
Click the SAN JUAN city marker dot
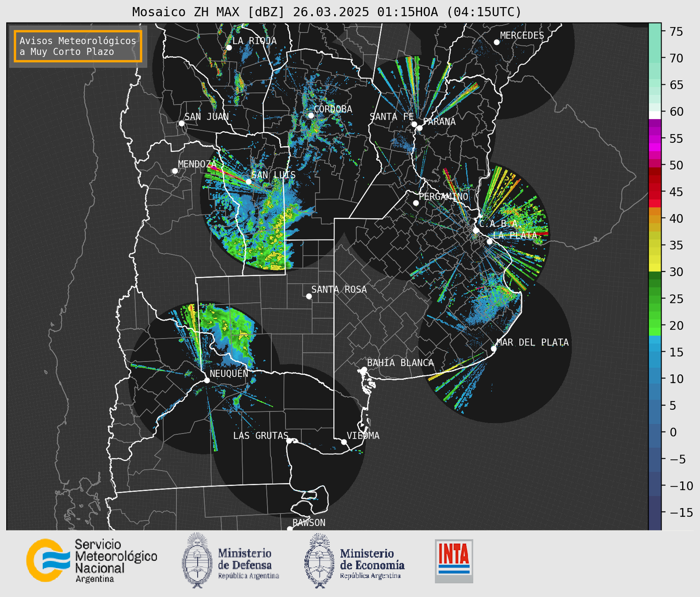click(181, 123)
